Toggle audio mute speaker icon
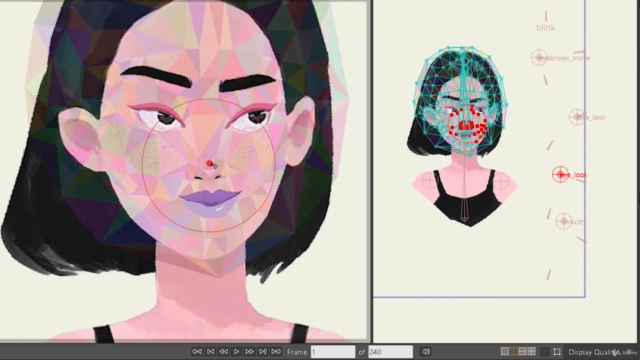 [426, 351]
